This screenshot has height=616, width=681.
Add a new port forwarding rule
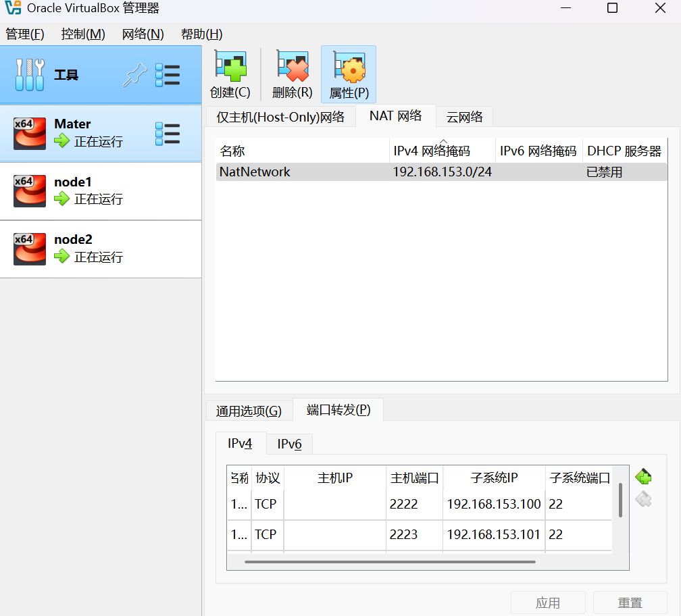pos(643,477)
